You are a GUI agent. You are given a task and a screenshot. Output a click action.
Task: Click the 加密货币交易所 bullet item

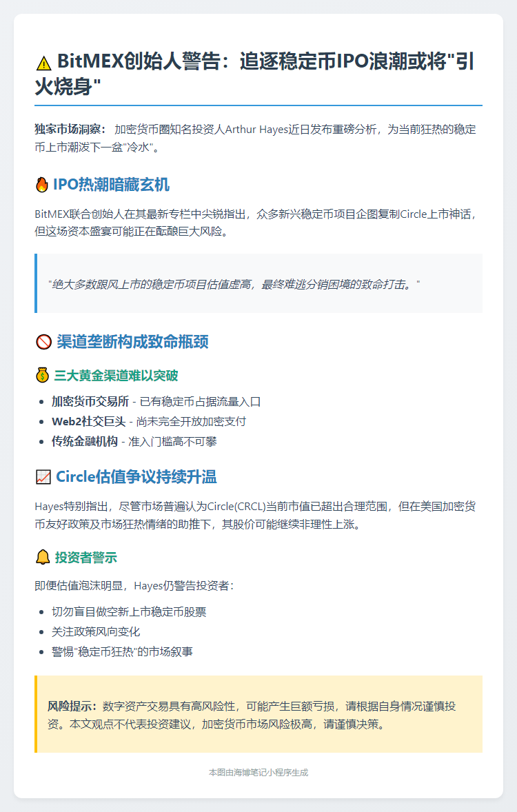156,402
